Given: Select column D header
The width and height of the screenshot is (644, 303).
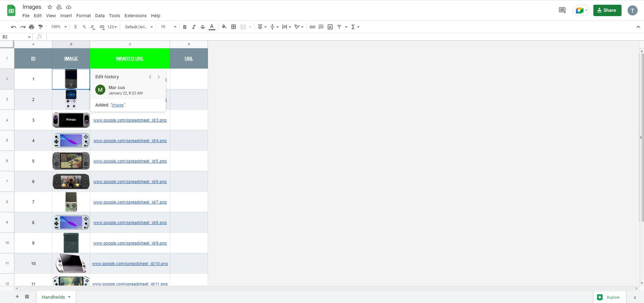Looking at the screenshot, I should pos(189,44).
